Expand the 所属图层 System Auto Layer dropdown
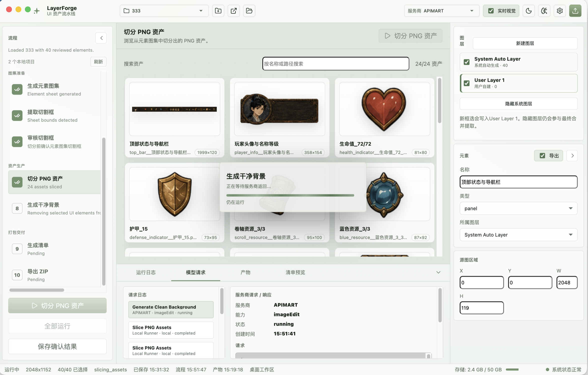 tap(518, 235)
